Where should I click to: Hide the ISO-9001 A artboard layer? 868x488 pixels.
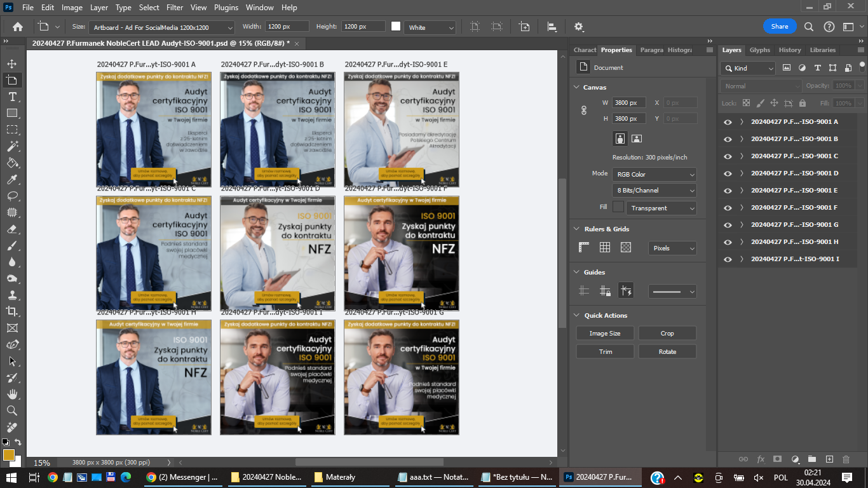point(728,122)
